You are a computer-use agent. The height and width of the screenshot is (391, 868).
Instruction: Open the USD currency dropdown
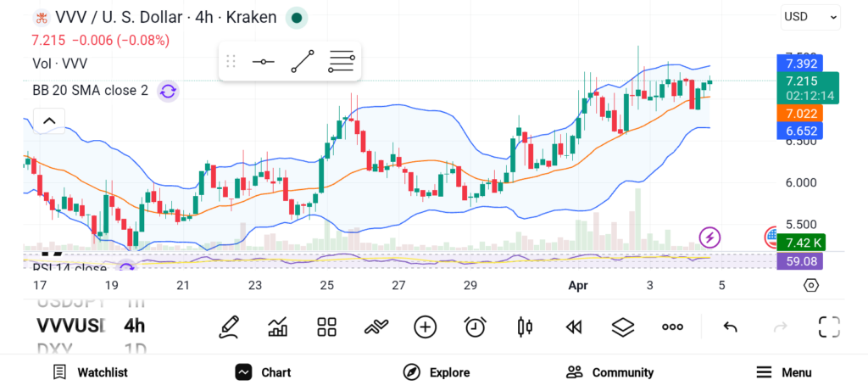tap(810, 16)
